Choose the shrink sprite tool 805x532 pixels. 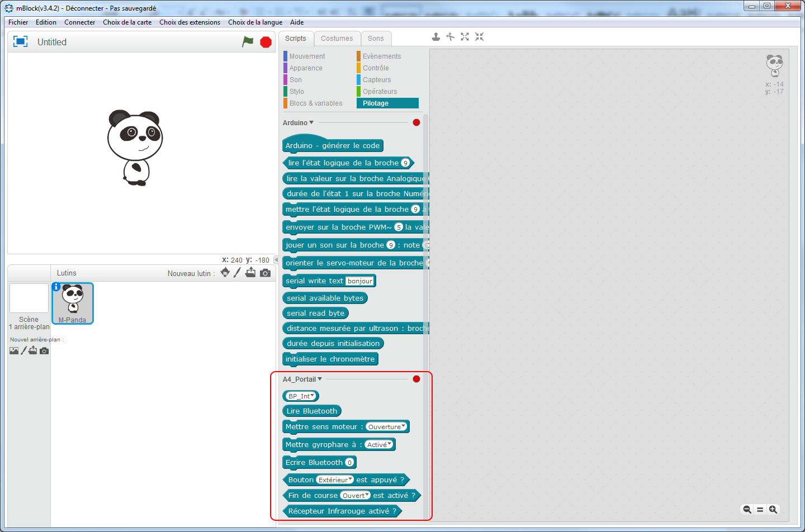click(479, 37)
